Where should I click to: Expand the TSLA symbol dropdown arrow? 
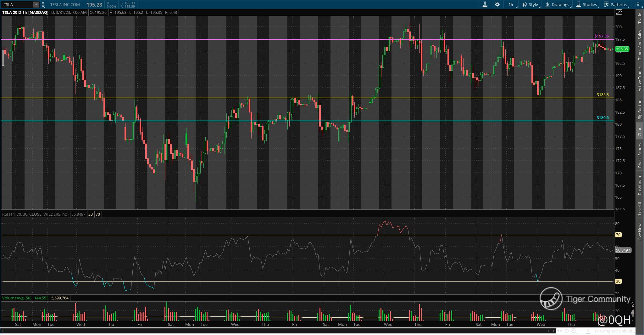tap(36, 4)
